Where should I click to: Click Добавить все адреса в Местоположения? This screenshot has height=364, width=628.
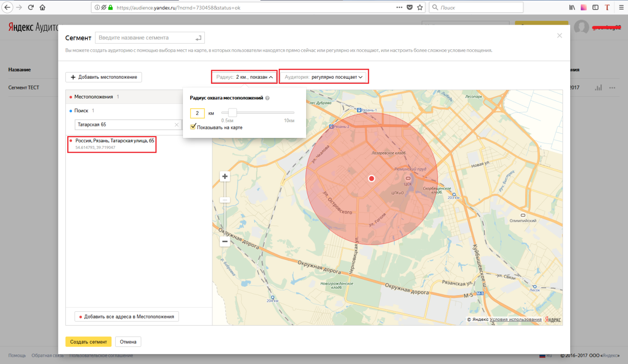pyautogui.click(x=127, y=317)
